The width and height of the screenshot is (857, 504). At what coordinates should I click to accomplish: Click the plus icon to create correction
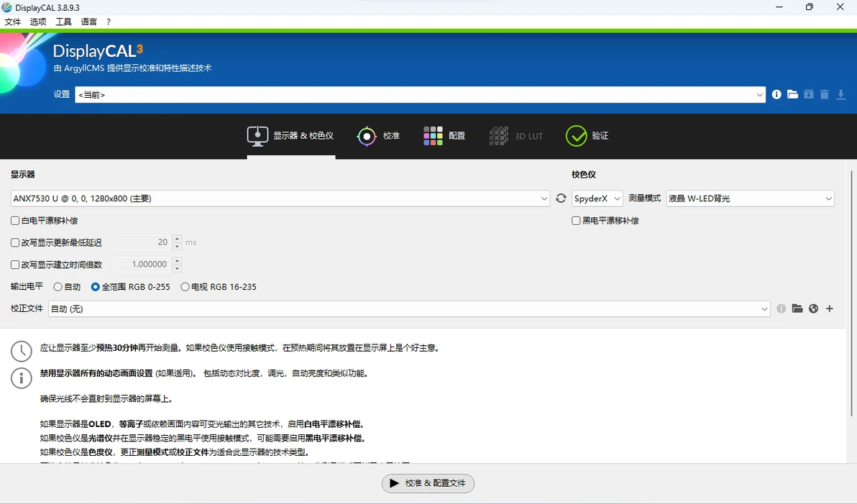(x=830, y=309)
